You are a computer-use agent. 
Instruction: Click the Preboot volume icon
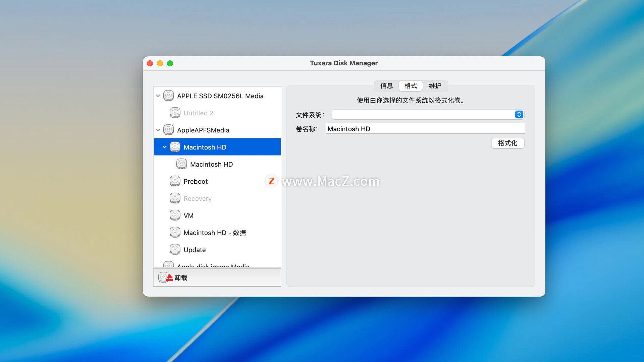point(175,181)
